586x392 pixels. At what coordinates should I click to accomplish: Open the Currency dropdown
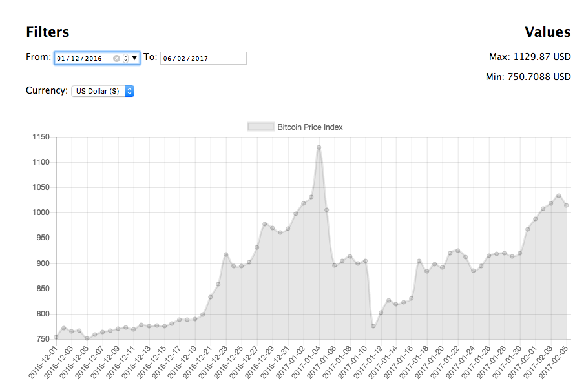tap(103, 91)
